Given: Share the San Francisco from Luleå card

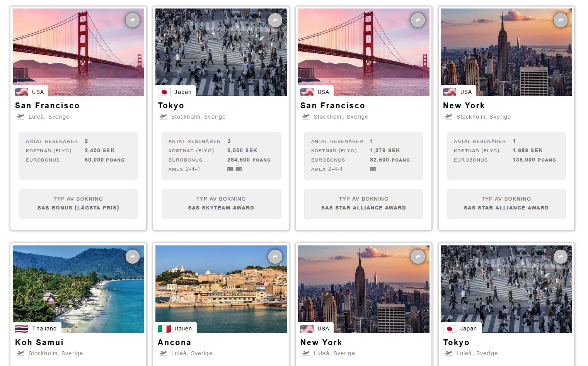Looking at the screenshot, I should (x=133, y=20).
